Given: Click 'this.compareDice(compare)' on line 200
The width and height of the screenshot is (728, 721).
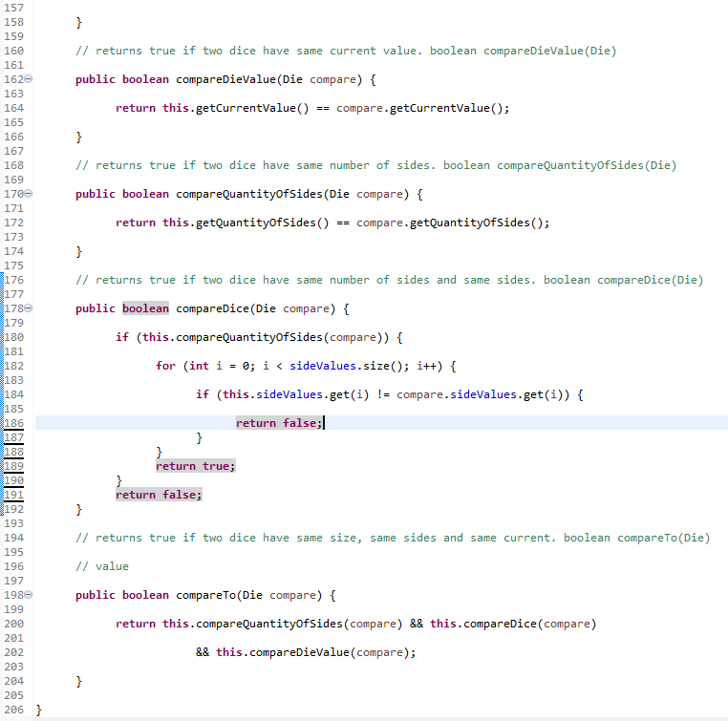Looking at the screenshot, I should point(513,624).
